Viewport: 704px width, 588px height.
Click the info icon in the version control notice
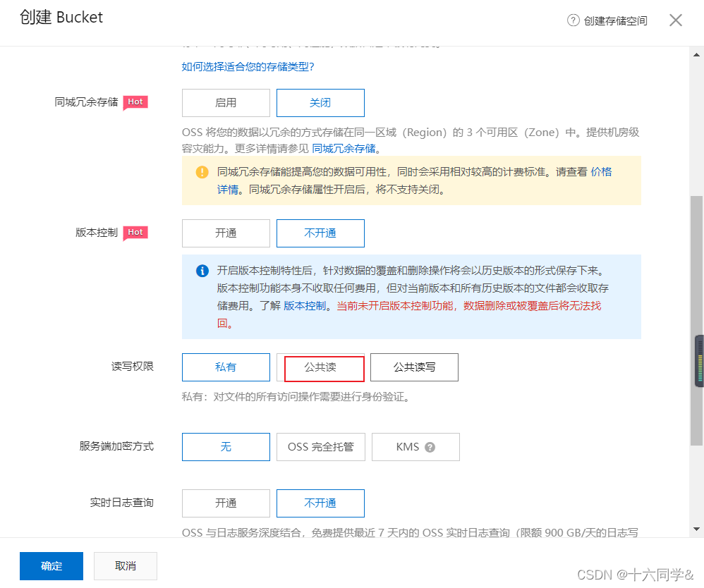pyautogui.click(x=202, y=271)
